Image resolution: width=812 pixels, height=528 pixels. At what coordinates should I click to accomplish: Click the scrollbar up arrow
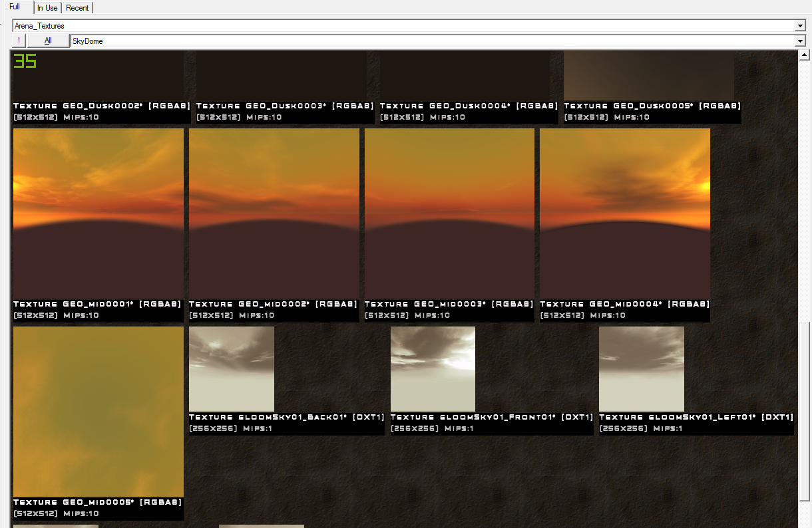(803, 55)
